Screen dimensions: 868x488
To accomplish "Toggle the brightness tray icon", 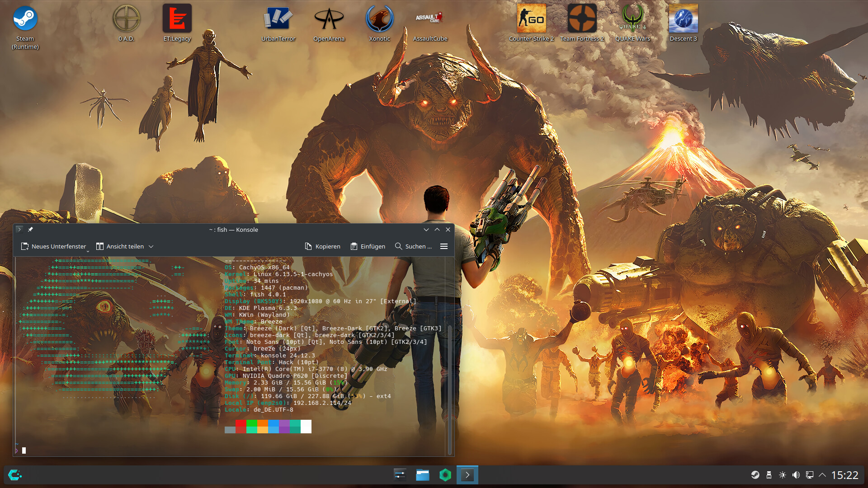I will pos(783,475).
